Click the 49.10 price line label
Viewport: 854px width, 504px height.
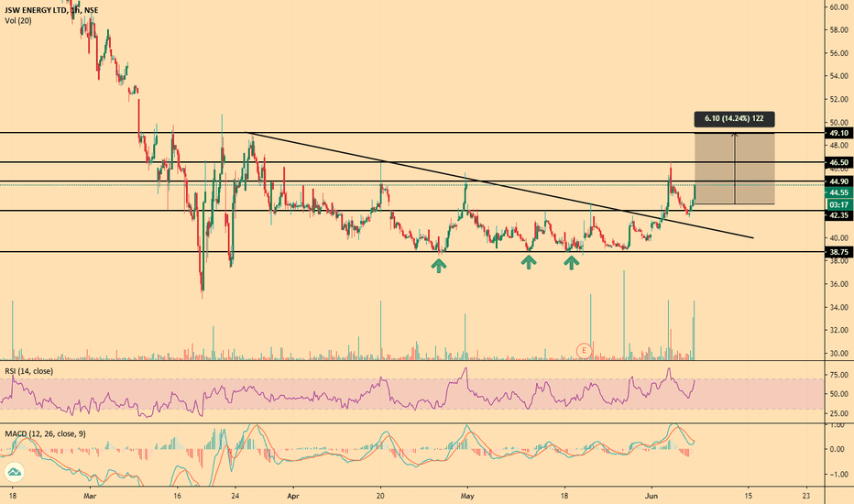pyautogui.click(x=838, y=133)
